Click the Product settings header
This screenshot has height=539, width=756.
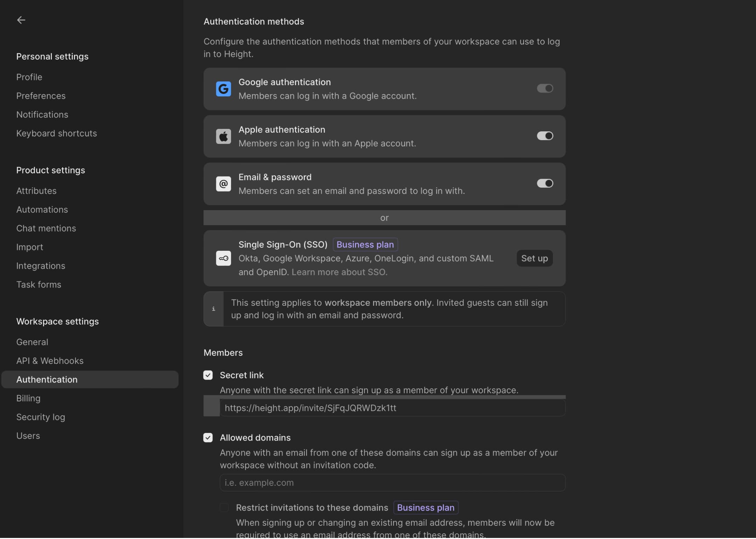(50, 171)
